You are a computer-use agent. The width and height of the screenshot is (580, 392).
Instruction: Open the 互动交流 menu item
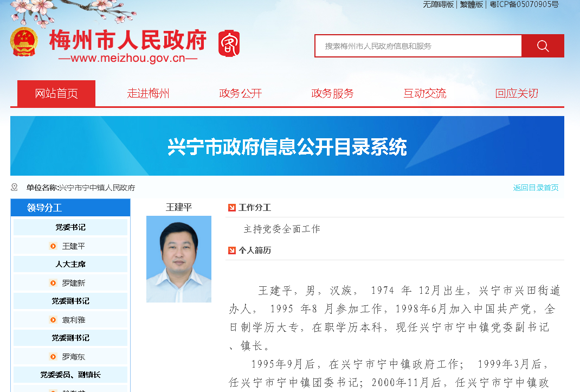(424, 93)
